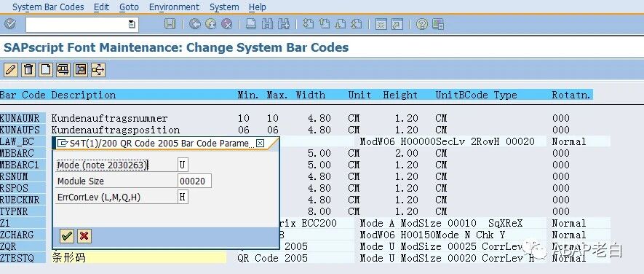Open the Goto menu
Screen dimensions: 644x274
(129, 7)
